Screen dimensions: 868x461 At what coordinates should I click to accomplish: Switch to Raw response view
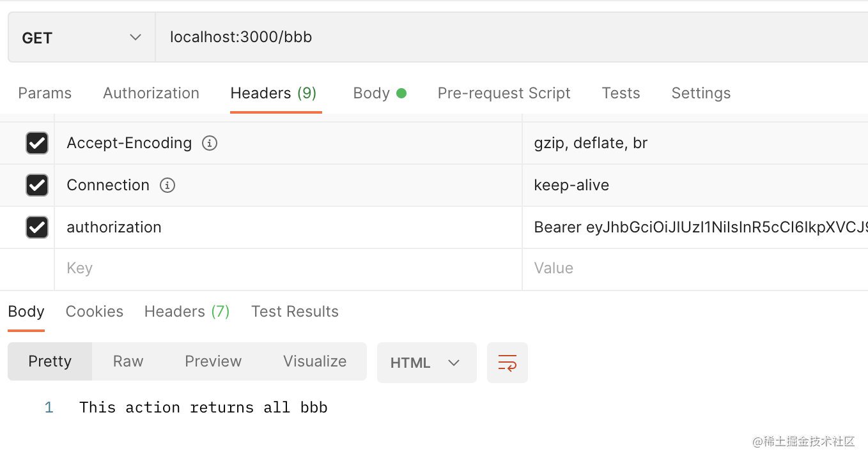click(x=128, y=361)
